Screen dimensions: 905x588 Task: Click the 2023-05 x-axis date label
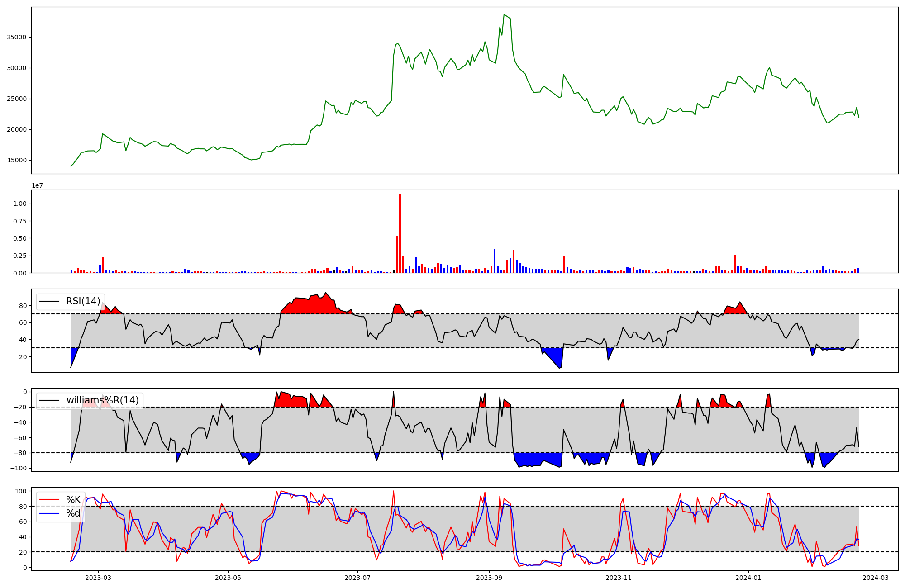coord(228,578)
